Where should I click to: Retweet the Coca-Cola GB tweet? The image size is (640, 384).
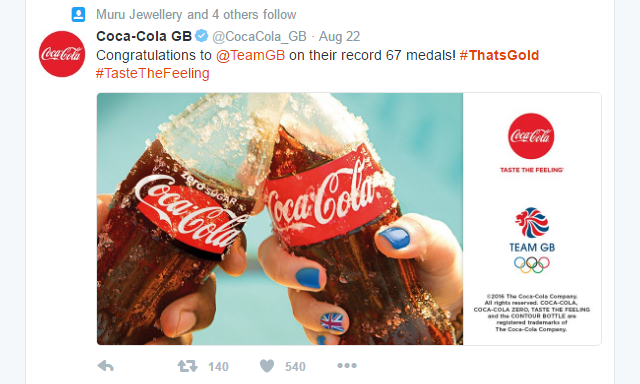[187, 366]
